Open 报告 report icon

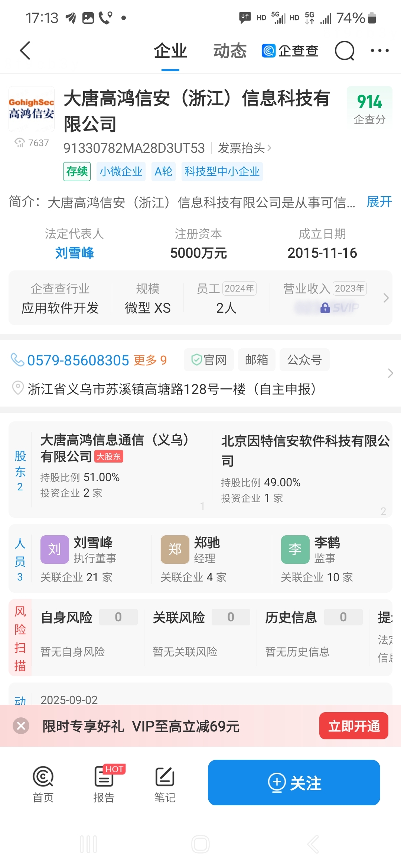(104, 785)
